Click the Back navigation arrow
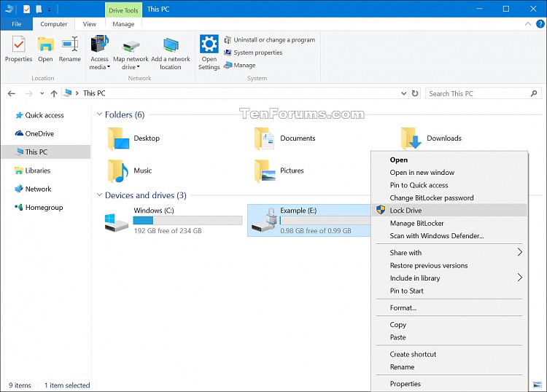Image resolution: width=547 pixels, height=392 pixels. pyautogui.click(x=12, y=93)
